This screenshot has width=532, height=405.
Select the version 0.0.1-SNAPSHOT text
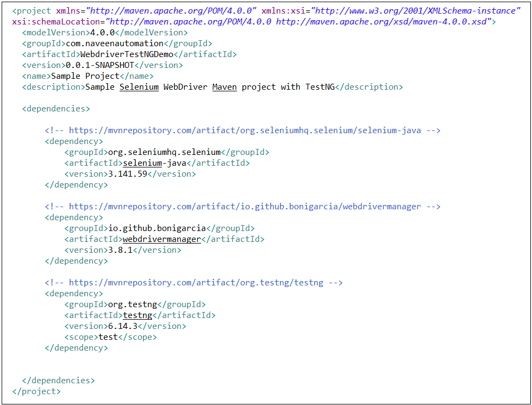tap(100, 65)
